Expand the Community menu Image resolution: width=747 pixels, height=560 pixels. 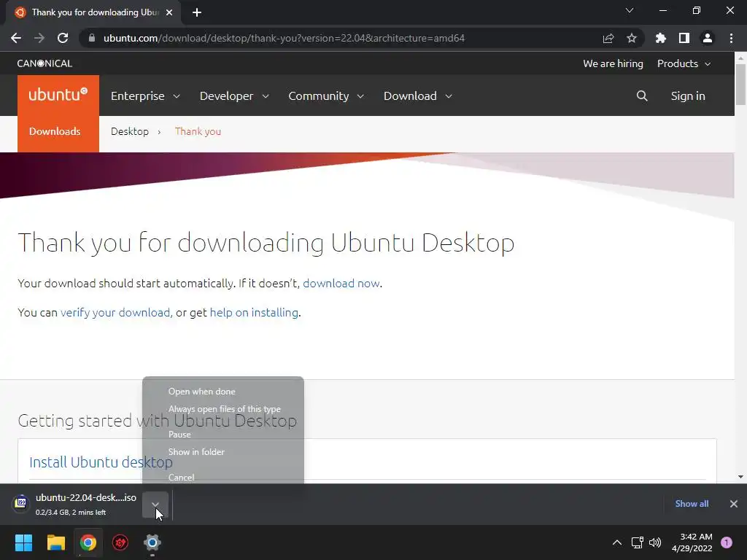(x=326, y=96)
